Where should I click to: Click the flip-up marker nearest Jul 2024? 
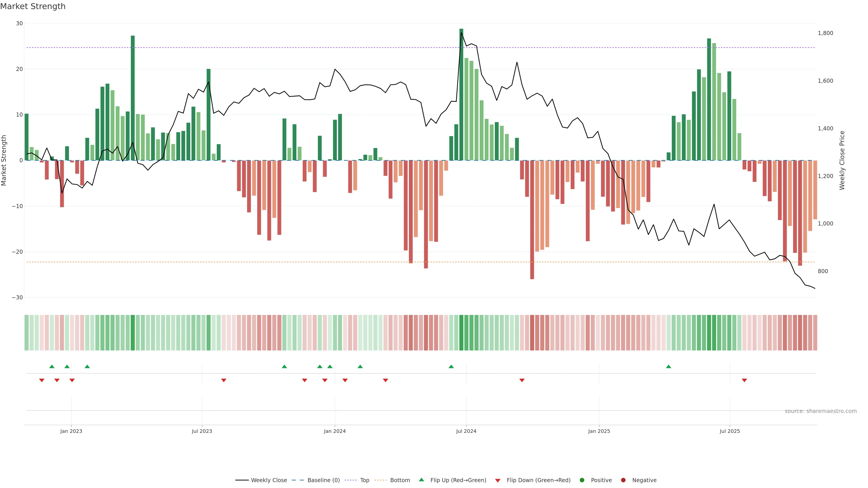[x=451, y=366]
